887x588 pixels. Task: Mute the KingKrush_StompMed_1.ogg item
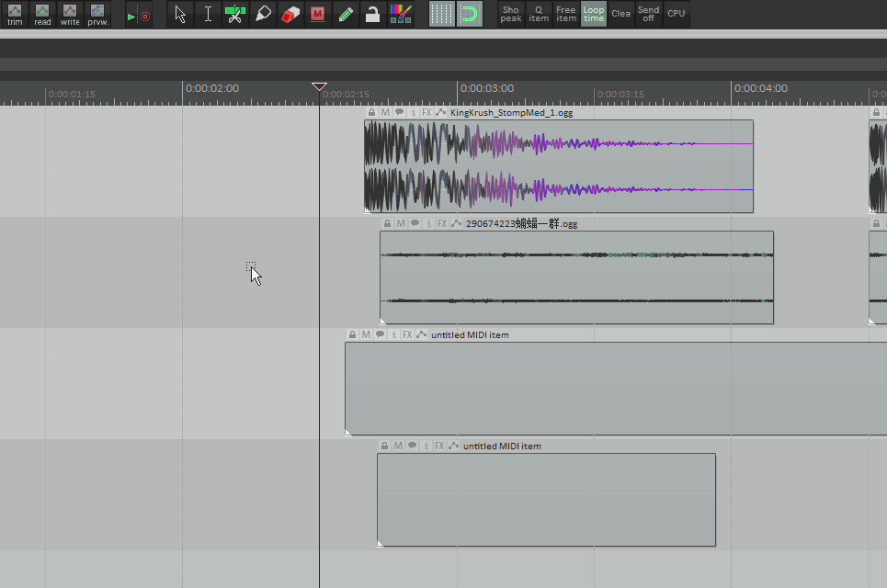tap(385, 112)
